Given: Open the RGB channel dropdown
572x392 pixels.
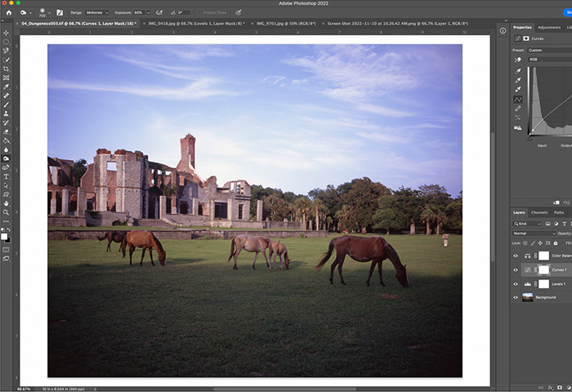Looking at the screenshot, I should coord(550,60).
